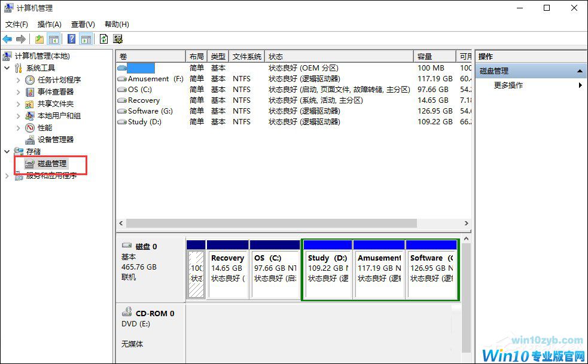Collapse the 磁盘管理 action pane section
Screen dimensions: 588x364
pos(578,71)
